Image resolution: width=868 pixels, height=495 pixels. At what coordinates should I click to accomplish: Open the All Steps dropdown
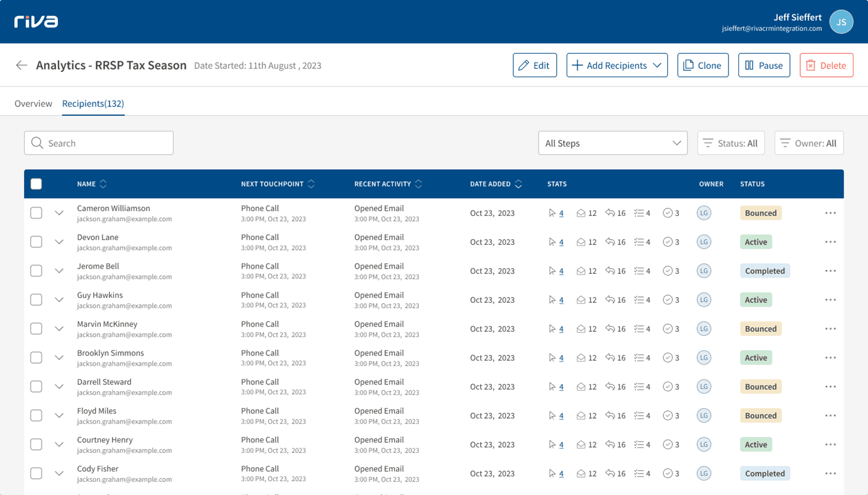(x=612, y=142)
